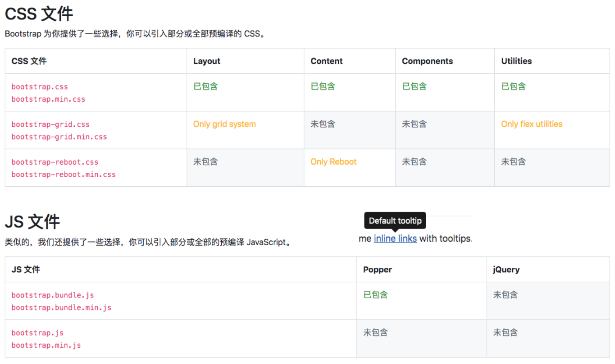
Task: Select the bootstrap.min.js file name
Action: click(x=46, y=345)
